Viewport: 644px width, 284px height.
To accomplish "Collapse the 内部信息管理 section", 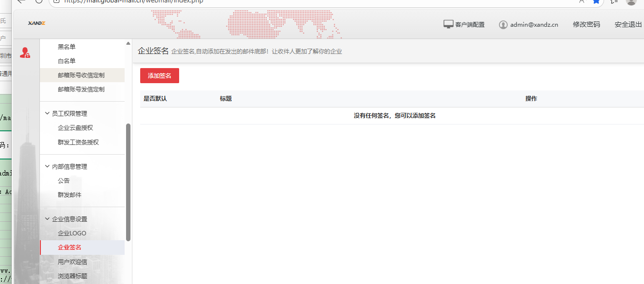I will pos(47,166).
